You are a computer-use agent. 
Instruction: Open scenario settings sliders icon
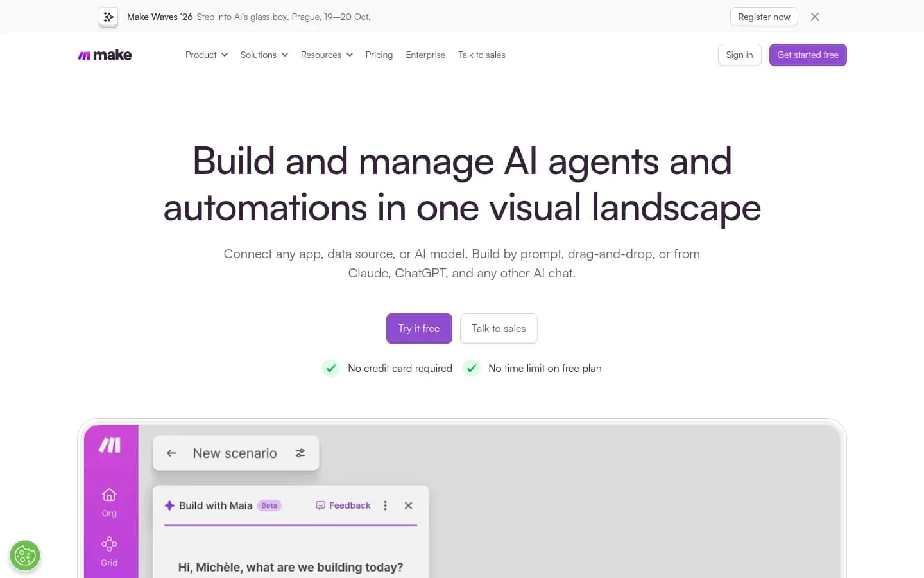300,453
